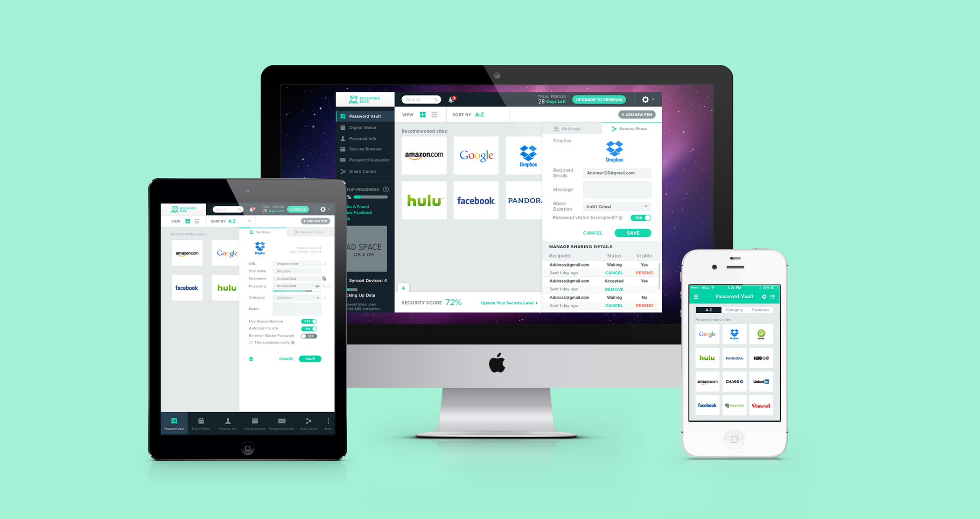The image size is (980, 519).
Task: Click the grid view icon
Action: click(x=428, y=115)
